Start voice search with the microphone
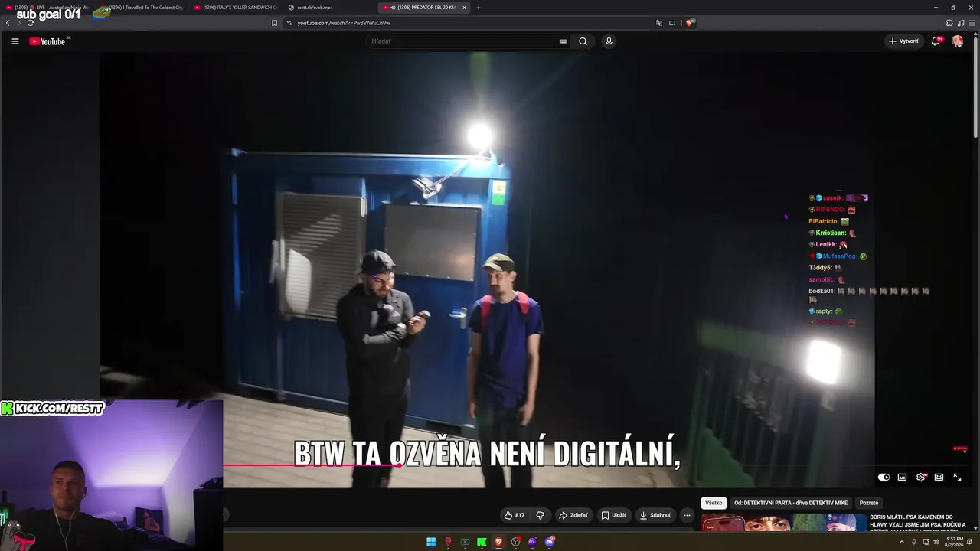 pos(609,41)
